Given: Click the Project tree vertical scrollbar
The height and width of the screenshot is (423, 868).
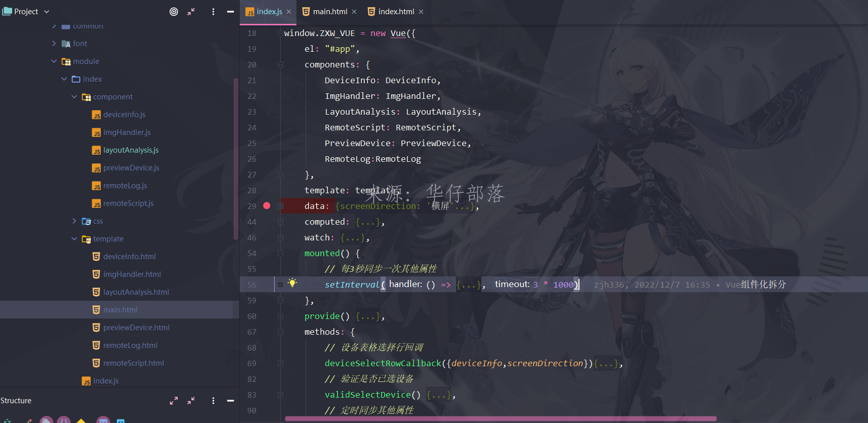Looking at the screenshot, I should pyautogui.click(x=236, y=158).
